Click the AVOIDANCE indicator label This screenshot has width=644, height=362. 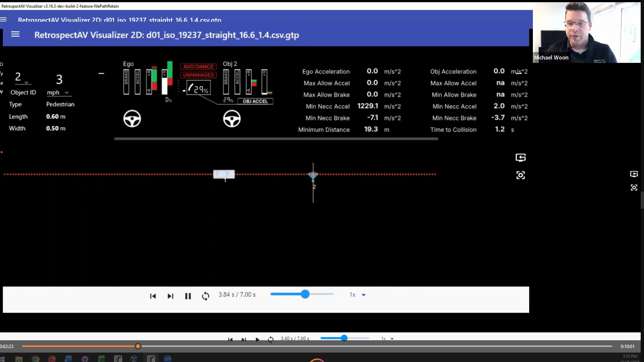tap(198, 67)
